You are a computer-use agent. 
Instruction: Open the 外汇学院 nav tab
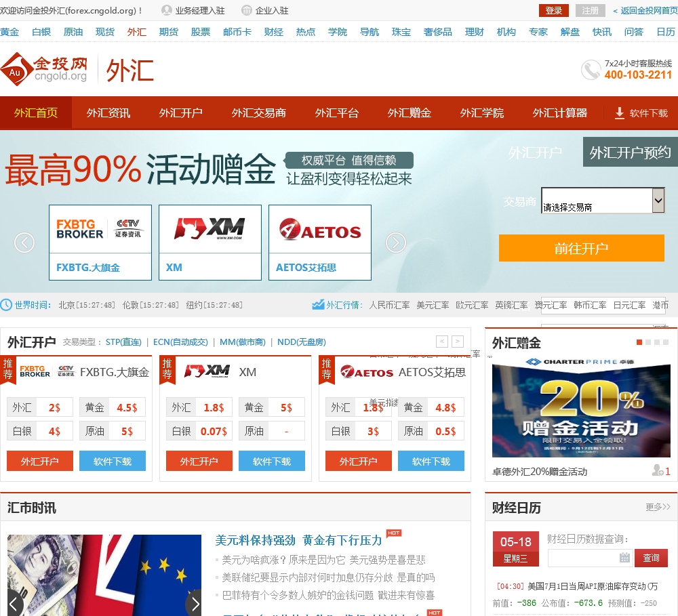[482, 112]
